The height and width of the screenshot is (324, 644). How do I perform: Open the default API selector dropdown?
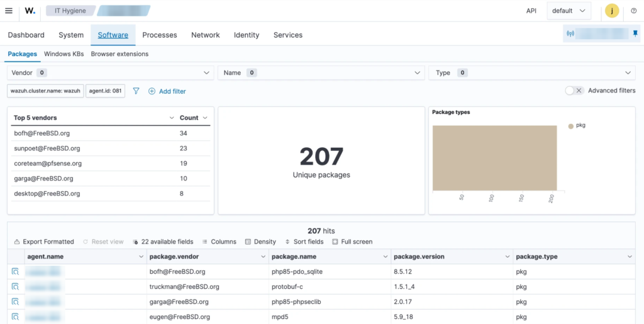569,11
